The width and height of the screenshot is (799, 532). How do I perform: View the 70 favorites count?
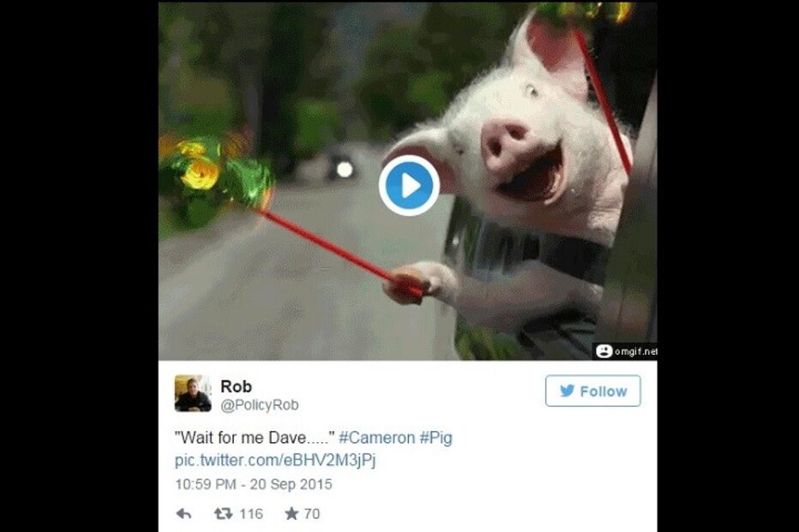312,514
